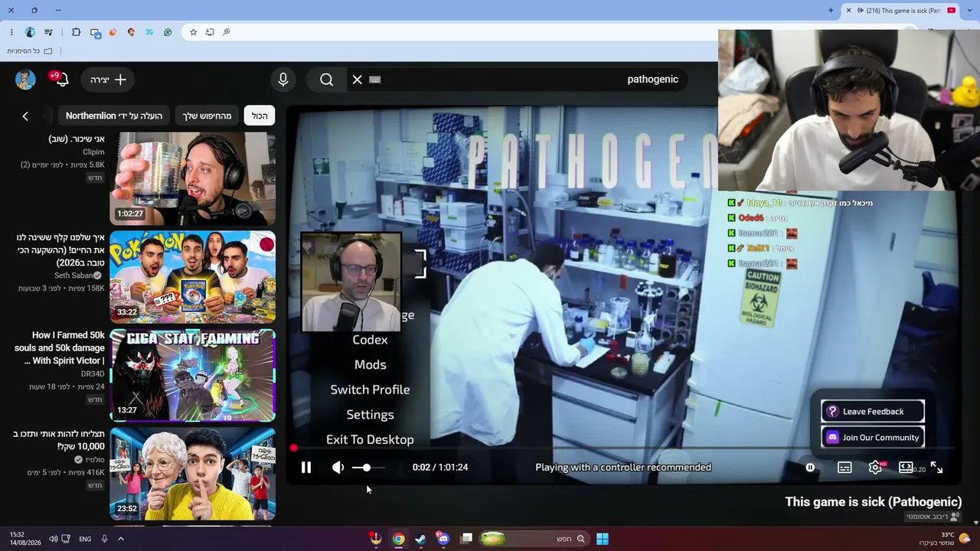Click the zoom magnifier icon in address bar

(x=227, y=32)
